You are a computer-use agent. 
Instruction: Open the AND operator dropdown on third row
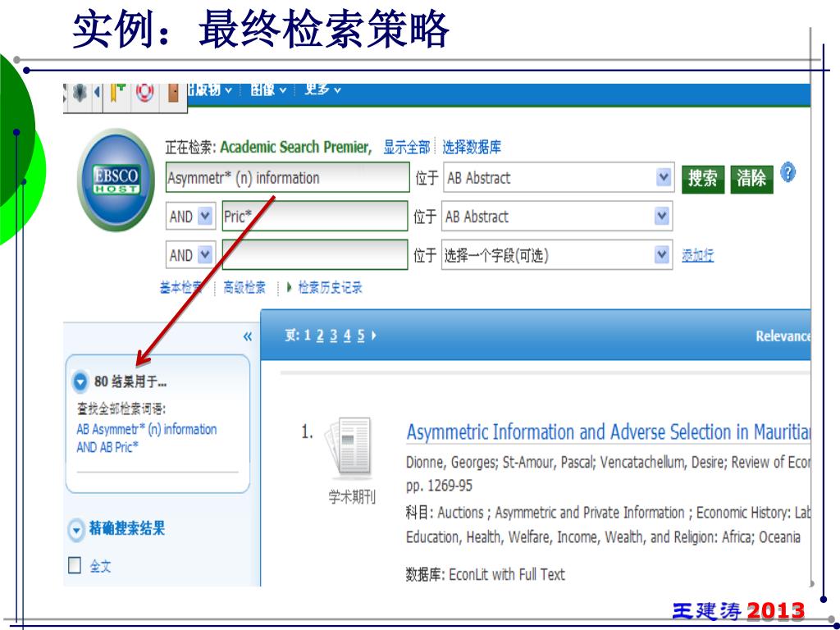click(205, 255)
